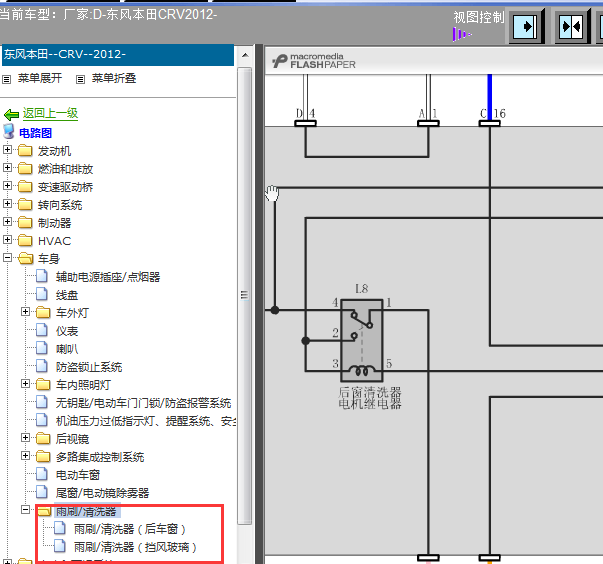Viewport: 603px width, 564px height.
Task: Open 雨刷/清洗器（挡风玻璃）diagram
Action: [135, 547]
